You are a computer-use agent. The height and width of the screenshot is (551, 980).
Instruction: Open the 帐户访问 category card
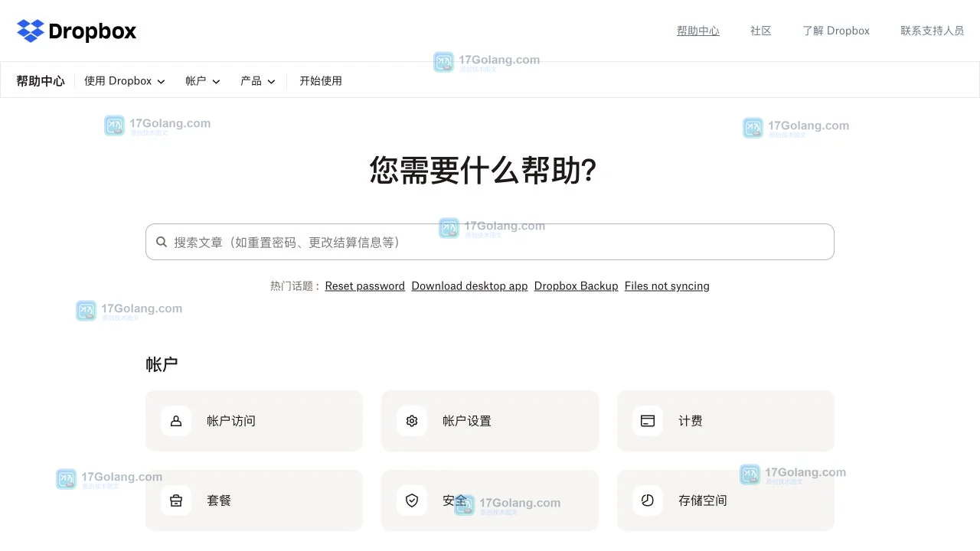point(254,421)
